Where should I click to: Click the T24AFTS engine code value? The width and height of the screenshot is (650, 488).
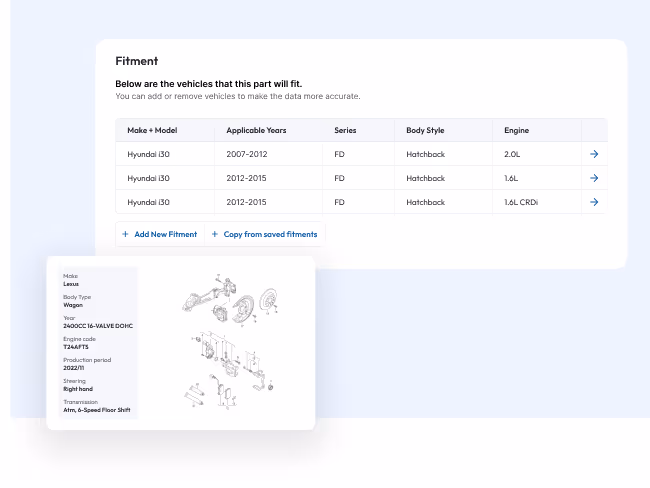click(x=76, y=347)
